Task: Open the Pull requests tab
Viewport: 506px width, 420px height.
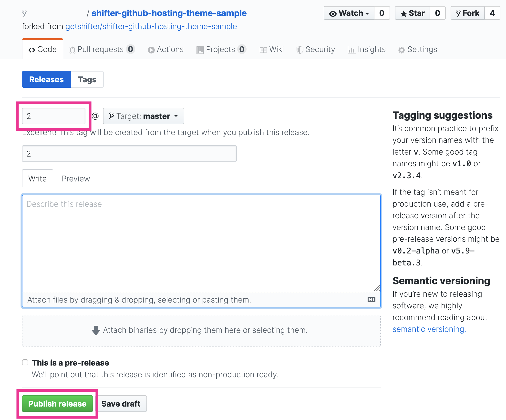Action: 102,49
